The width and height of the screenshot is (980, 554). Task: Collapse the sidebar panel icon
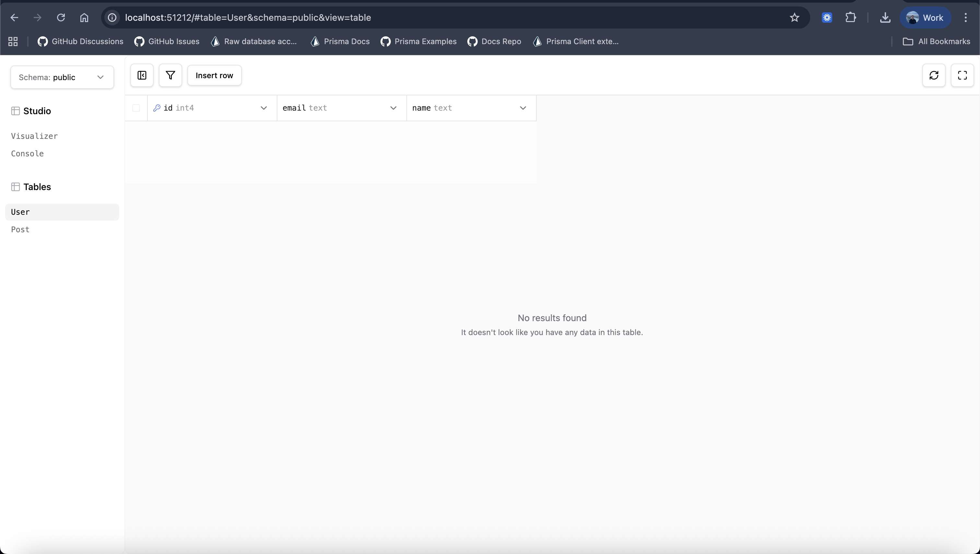coord(142,75)
